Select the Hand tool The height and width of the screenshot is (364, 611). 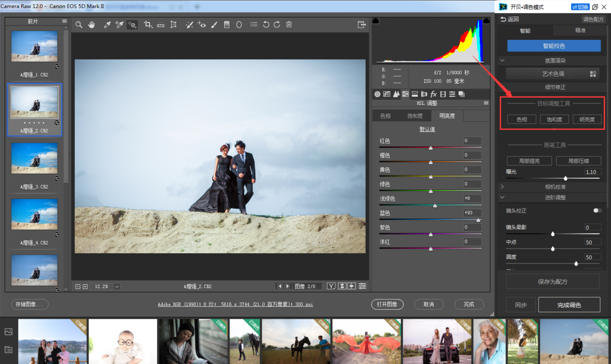[x=91, y=25]
